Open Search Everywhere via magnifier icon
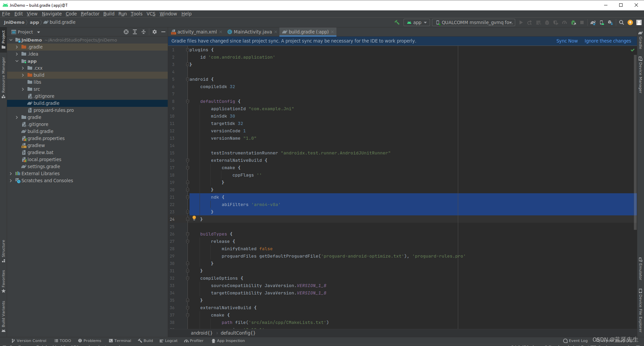Image resolution: width=644 pixels, height=346 pixels. (x=622, y=22)
